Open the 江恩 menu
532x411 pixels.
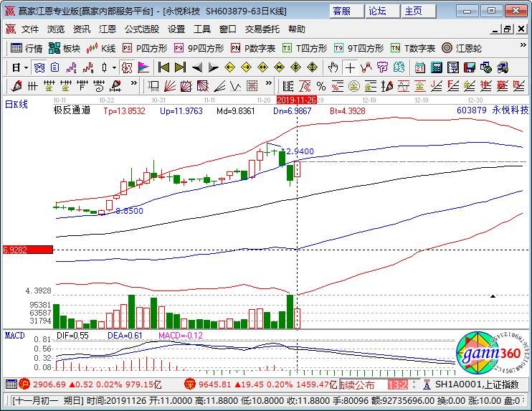coord(108,29)
